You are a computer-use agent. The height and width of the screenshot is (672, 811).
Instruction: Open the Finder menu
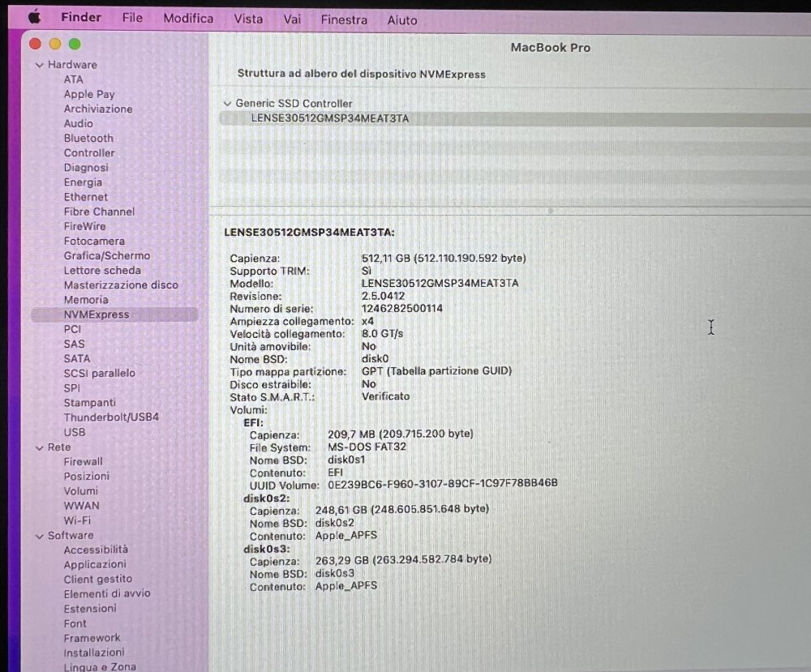81,17
